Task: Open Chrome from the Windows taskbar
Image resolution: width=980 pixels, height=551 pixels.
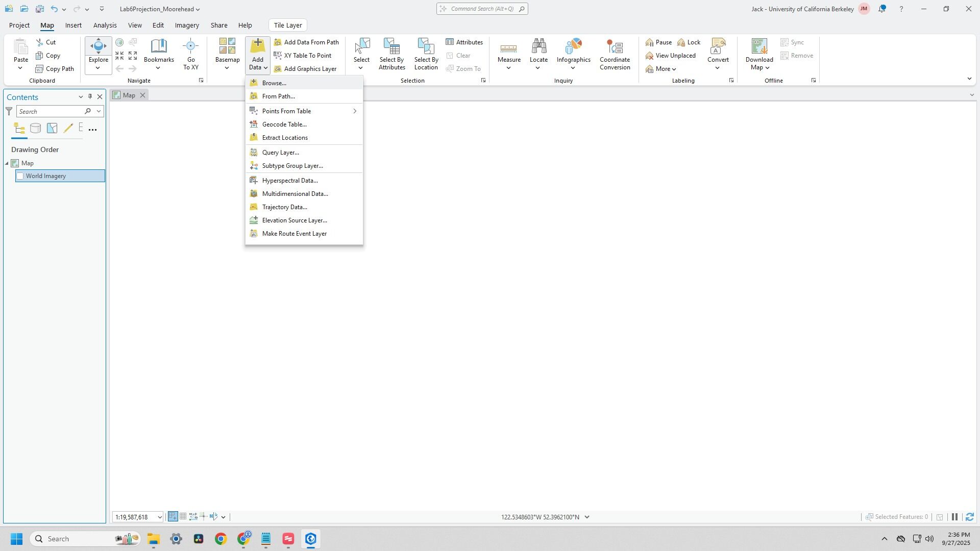Action: [220, 539]
